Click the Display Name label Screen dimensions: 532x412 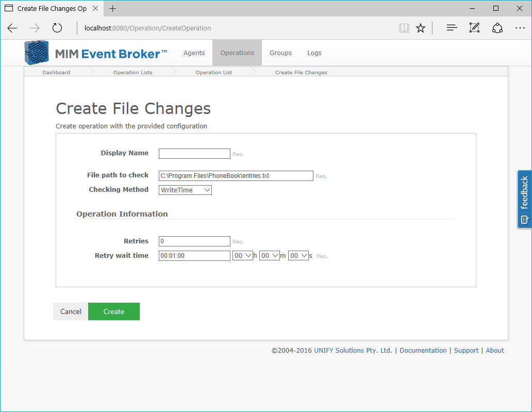pos(125,153)
